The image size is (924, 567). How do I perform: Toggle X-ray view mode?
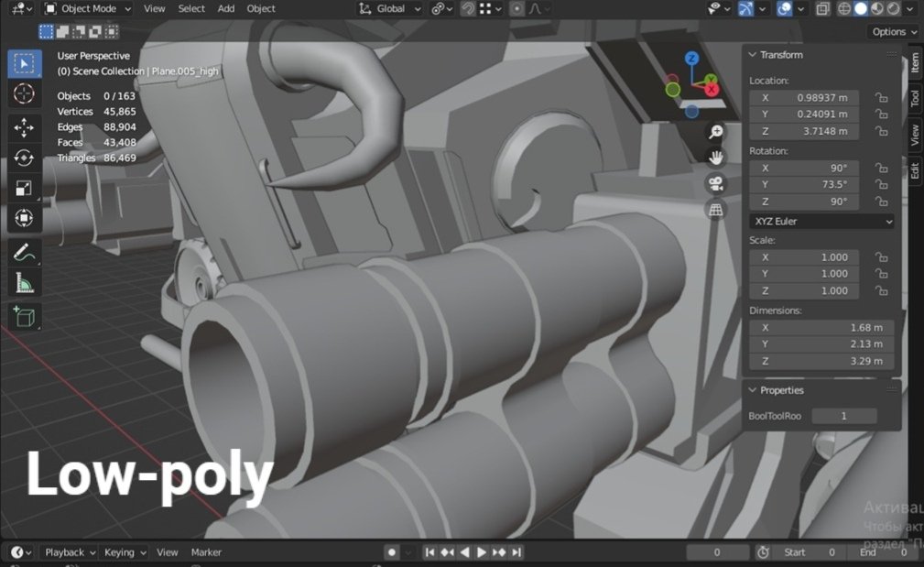(822, 9)
